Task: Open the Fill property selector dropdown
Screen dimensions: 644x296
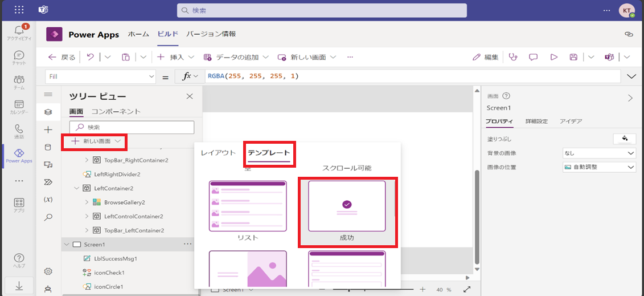Action: [100, 76]
